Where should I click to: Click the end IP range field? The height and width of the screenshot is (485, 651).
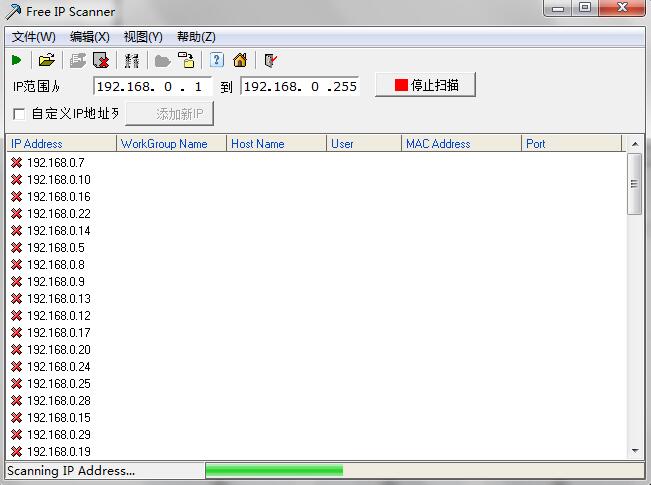click(x=300, y=86)
